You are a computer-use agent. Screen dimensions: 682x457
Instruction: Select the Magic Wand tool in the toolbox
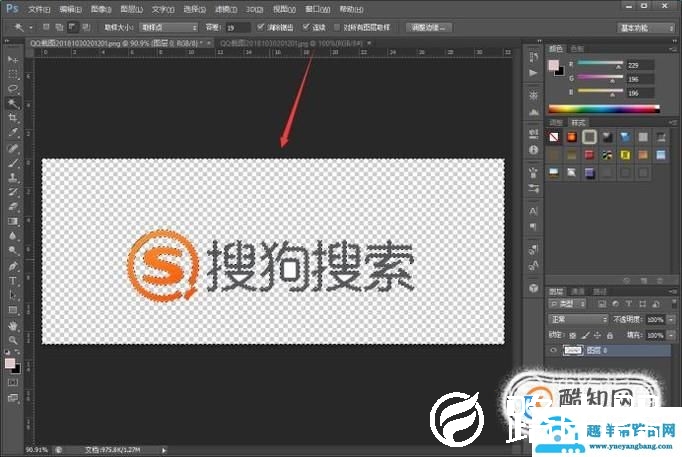tap(13, 103)
